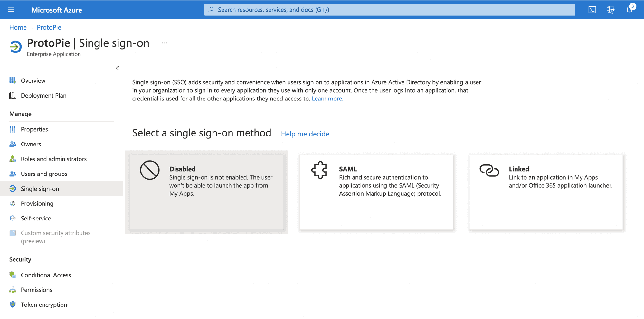Open Conditional Access under Security
This screenshot has width=644, height=319.
pyautogui.click(x=46, y=275)
